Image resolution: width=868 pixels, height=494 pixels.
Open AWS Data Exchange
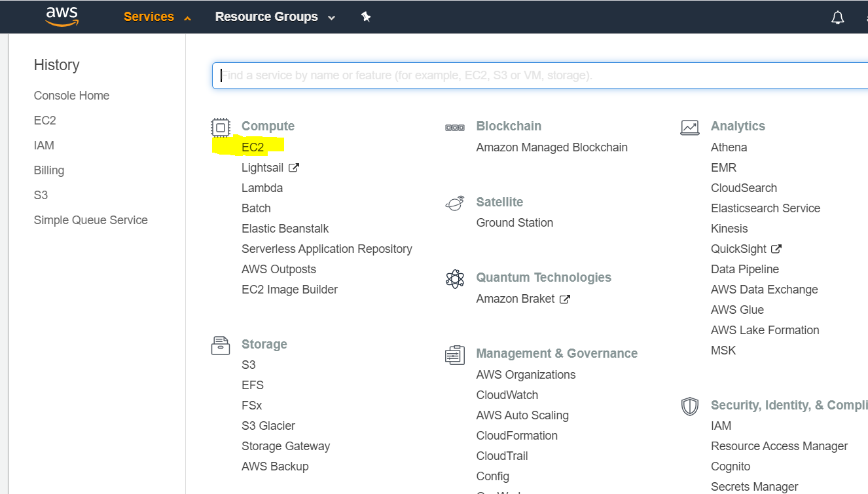coord(764,290)
